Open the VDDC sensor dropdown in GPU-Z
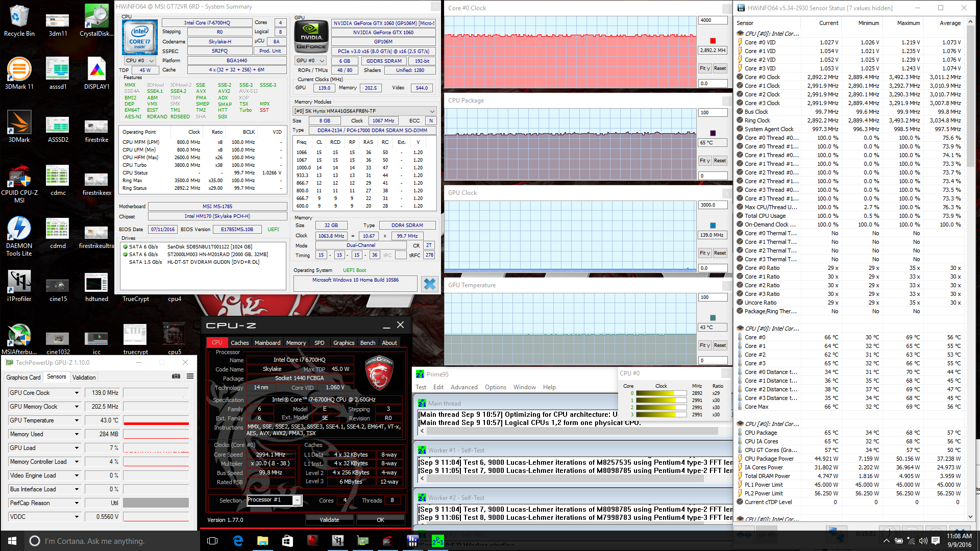Viewport: 980px width, 551px height. [77, 517]
